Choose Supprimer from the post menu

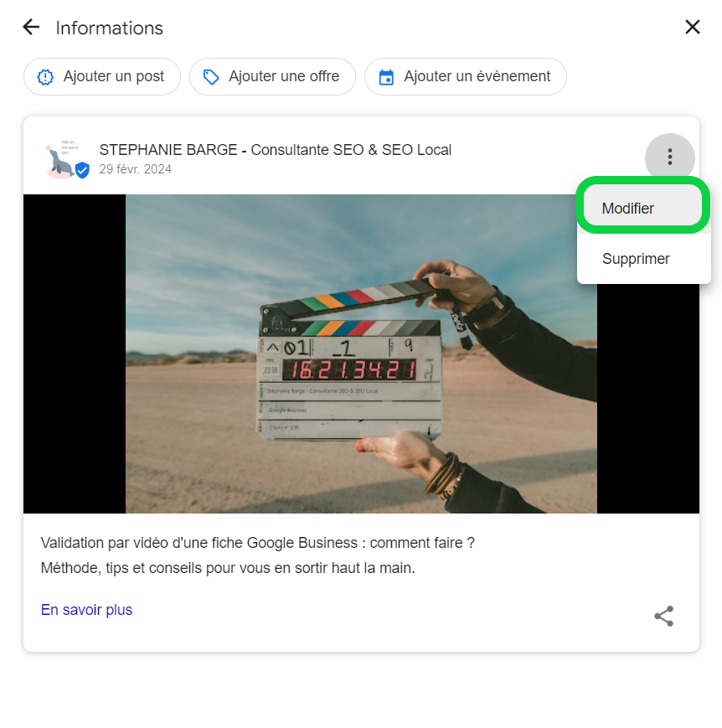pos(643,259)
